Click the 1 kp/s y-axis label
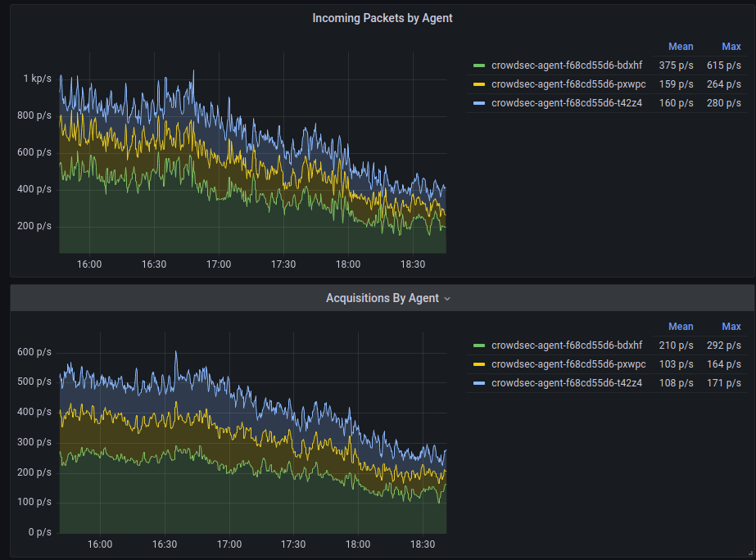Image resolution: width=756 pixels, height=560 pixels. click(37, 79)
